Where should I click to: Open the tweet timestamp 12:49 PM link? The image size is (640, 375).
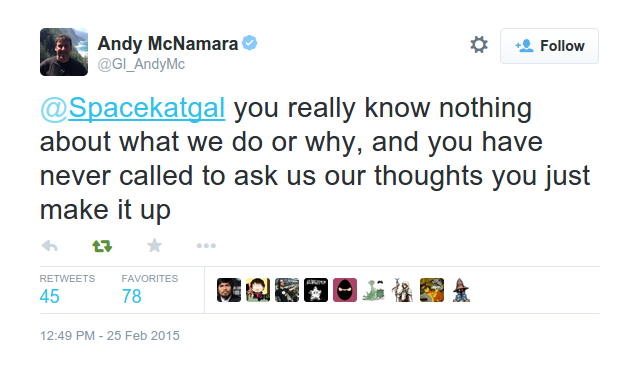(110, 335)
